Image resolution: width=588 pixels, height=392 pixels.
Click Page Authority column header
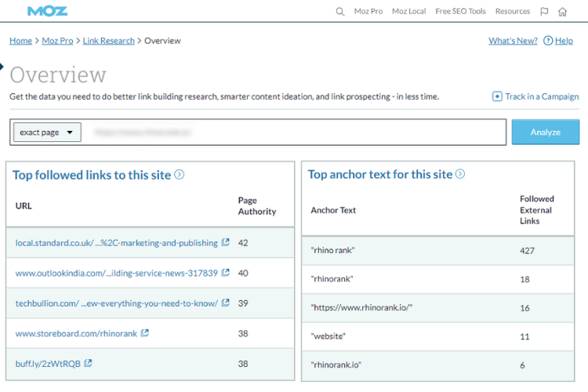pyautogui.click(x=257, y=206)
